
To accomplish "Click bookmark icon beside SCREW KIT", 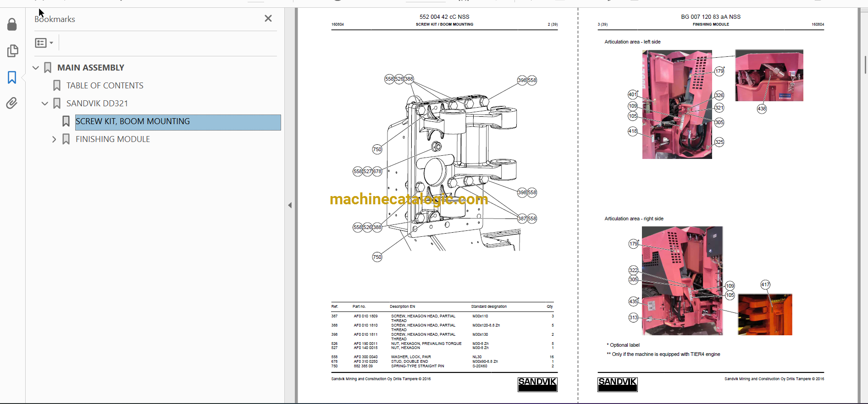I will 66,121.
